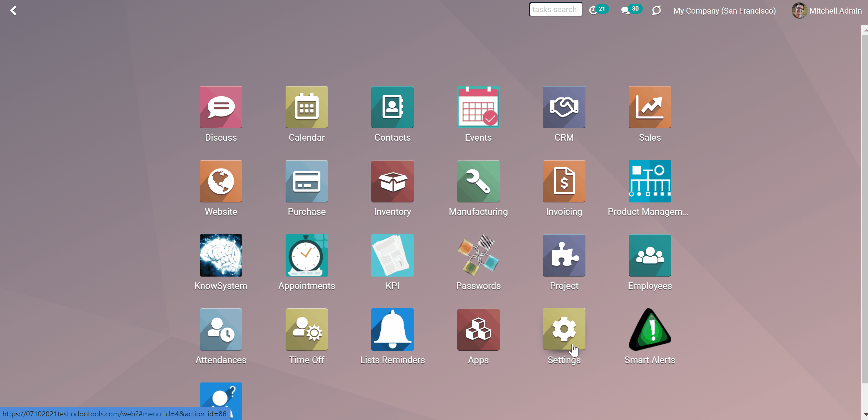Launch the Smart Alerts app
Viewport: 868px width, 420px height.
pos(650,329)
